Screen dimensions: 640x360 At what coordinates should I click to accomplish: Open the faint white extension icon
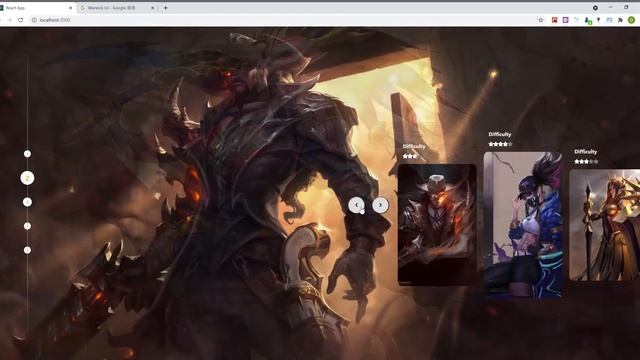pyautogui.click(x=576, y=20)
